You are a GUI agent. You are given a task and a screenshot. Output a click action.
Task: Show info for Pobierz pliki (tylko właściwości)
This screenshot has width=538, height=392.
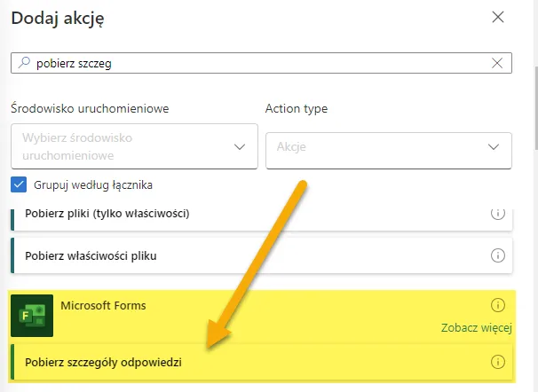pyautogui.click(x=497, y=214)
